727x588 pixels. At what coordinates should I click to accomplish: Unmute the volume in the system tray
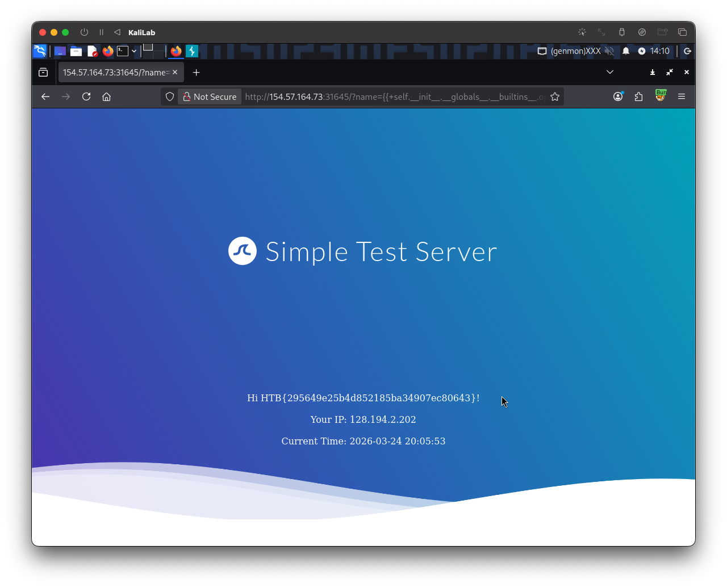click(x=609, y=51)
